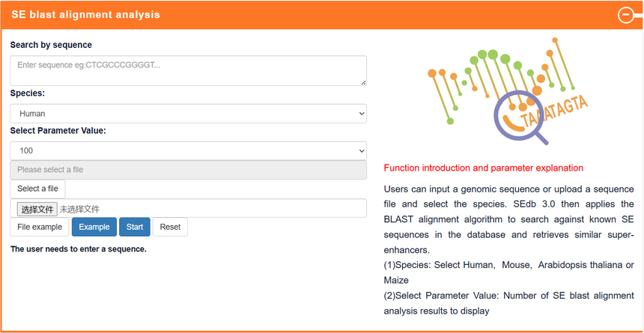Image resolution: width=644 pixels, height=333 pixels.
Task: Click inside the sequence search text area
Action: [x=188, y=70]
